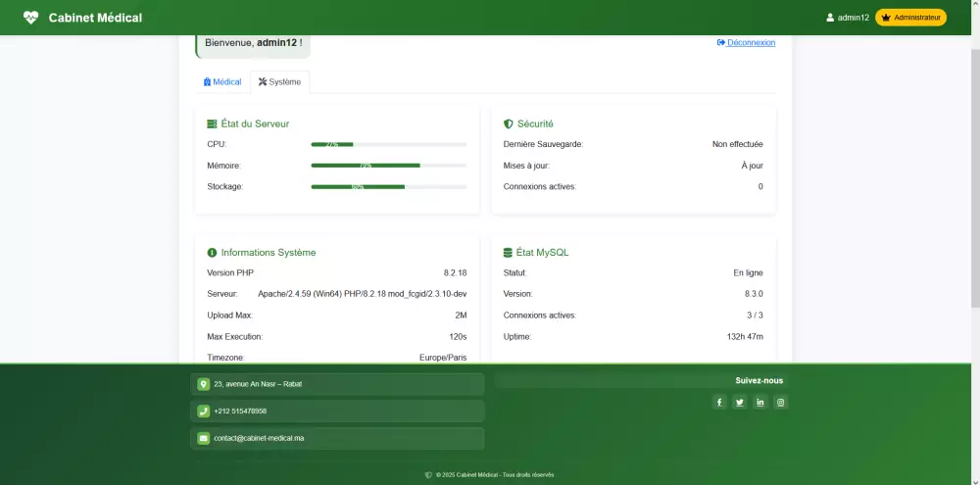The width and height of the screenshot is (980, 485).
Task: Click the Cabinet Médical title
Action: pyautogui.click(x=96, y=18)
